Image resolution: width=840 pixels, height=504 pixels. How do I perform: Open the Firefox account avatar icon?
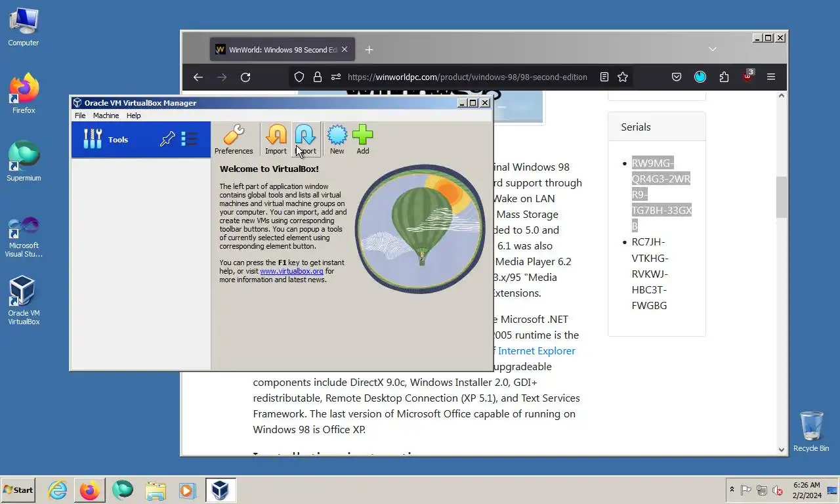point(700,77)
